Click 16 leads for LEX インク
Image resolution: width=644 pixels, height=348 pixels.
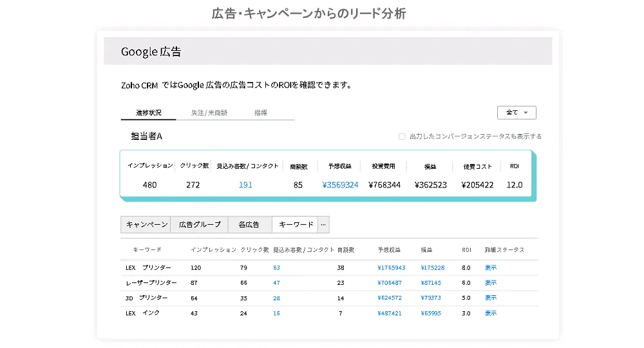pyautogui.click(x=276, y=313)
